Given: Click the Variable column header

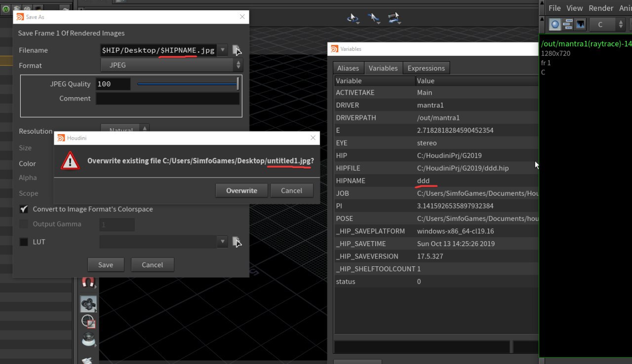Looking at the screenshot, I should click(375, 81).
